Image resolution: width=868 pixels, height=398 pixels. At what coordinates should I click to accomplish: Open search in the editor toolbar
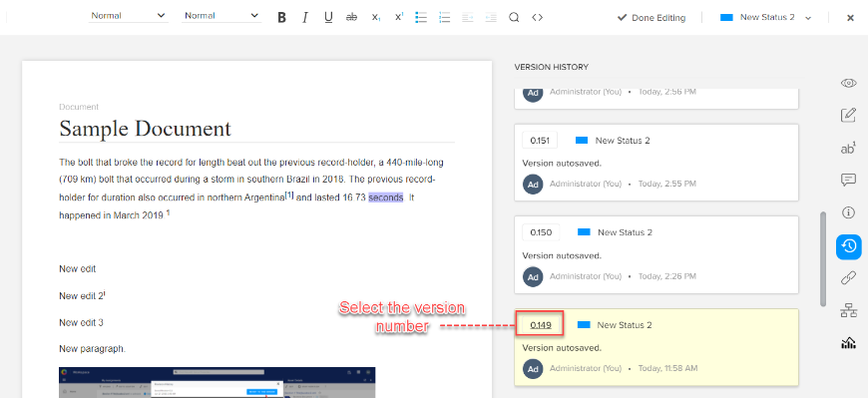point(514,18)
